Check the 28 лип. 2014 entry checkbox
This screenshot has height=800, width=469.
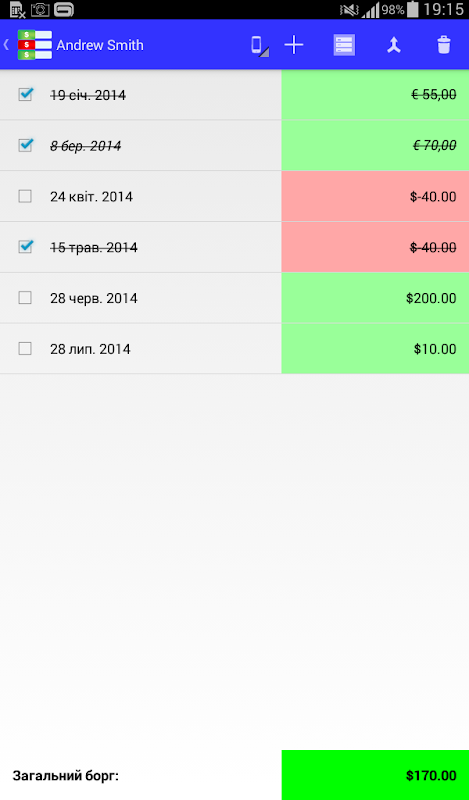click(25, 348)
